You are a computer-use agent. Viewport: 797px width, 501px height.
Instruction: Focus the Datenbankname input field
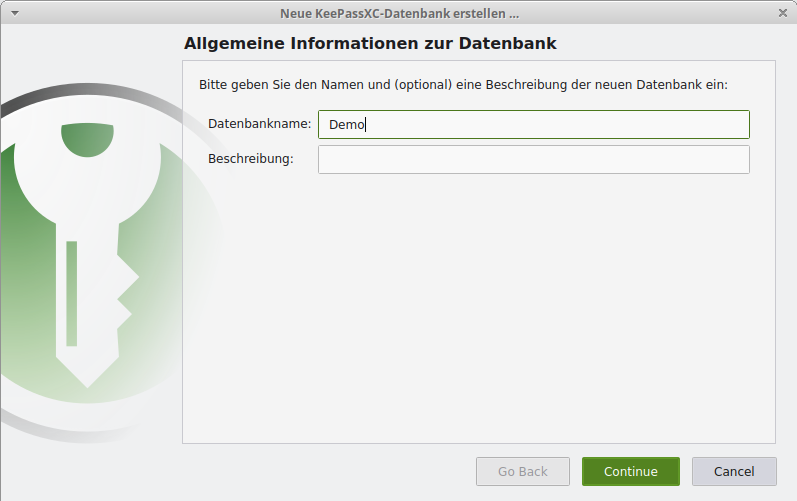[x=533, y=125]
